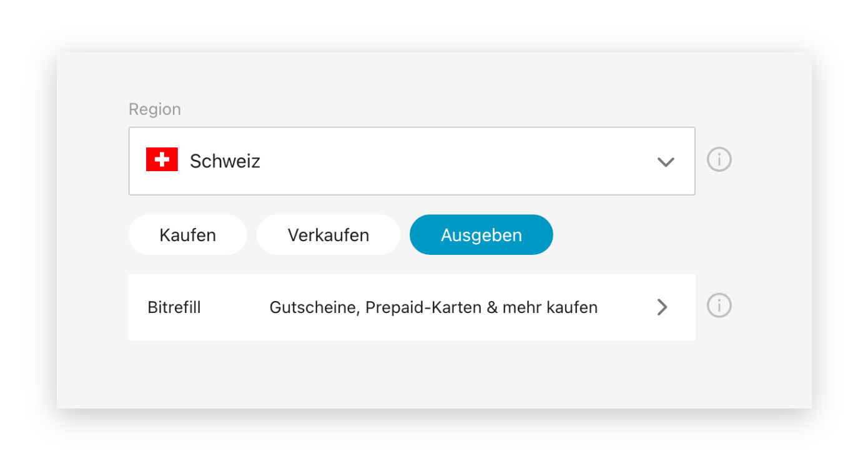Viewport: 868px width, 461px height.
Task: Show Bitrefill details via bottom info icon
Action: pos(719,306)
